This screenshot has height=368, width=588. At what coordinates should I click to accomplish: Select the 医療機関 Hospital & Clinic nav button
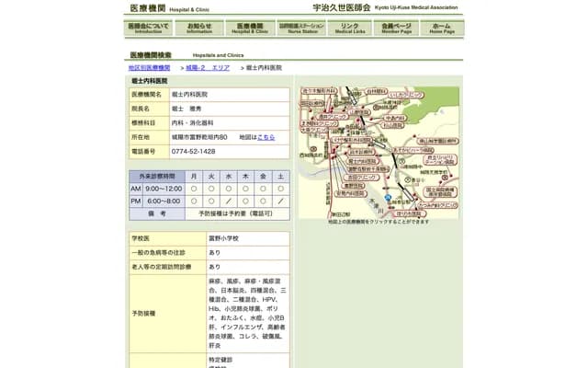[250, 29]
